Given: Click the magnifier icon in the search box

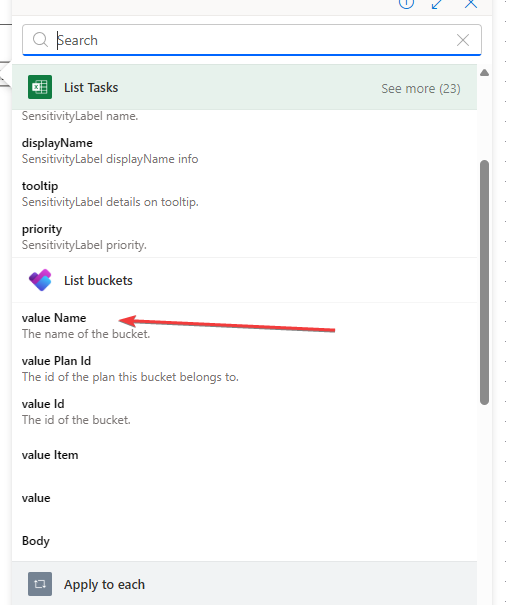Looking at the screenshot, I should (x=40, y=40).
